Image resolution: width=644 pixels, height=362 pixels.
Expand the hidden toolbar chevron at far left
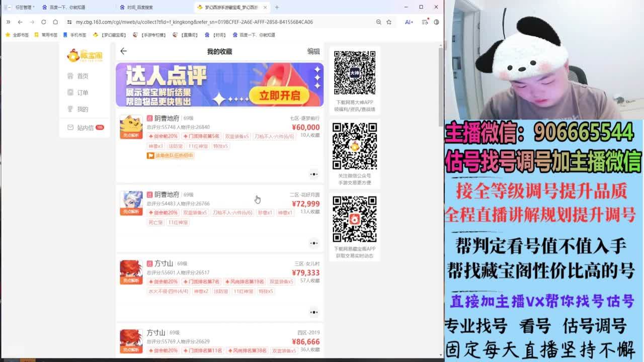(8, 22)
